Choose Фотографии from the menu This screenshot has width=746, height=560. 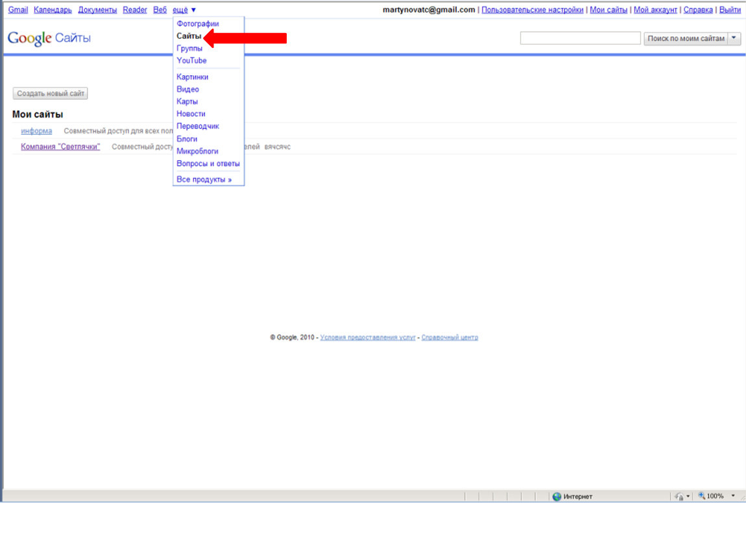(x=197, y=23)
